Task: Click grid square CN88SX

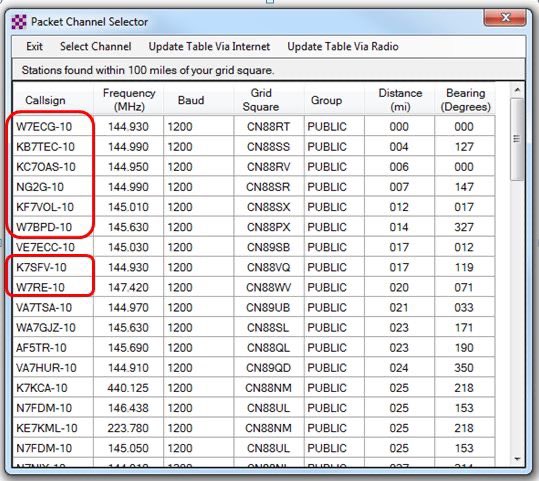Action: point(268,207)
